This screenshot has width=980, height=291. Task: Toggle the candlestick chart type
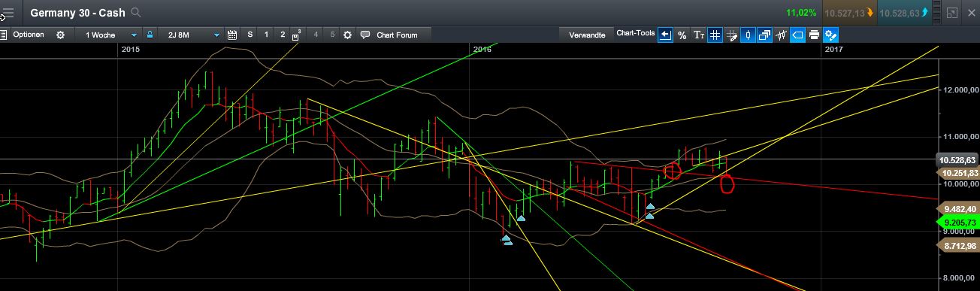coord(748,35)
